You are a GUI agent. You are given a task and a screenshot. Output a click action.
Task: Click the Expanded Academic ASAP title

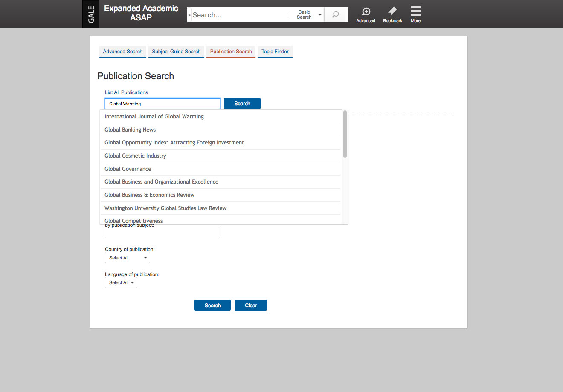141,13
